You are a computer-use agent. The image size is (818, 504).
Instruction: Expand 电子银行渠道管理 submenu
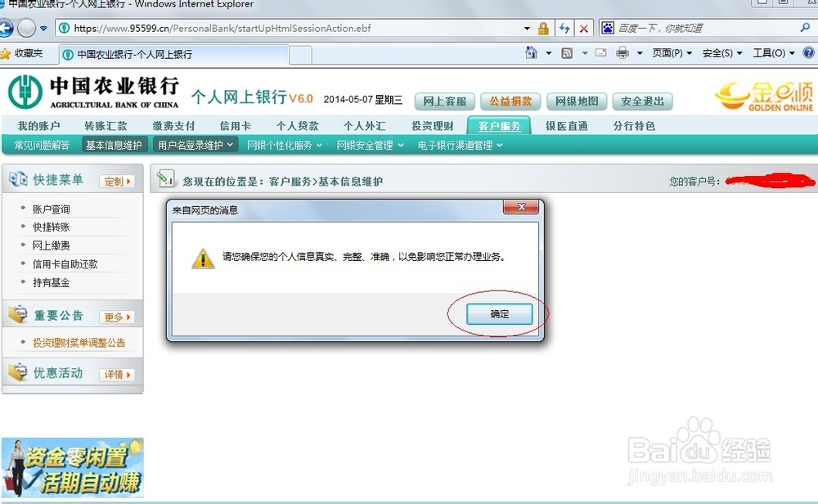pyautogui.click(x=460, y=145)
